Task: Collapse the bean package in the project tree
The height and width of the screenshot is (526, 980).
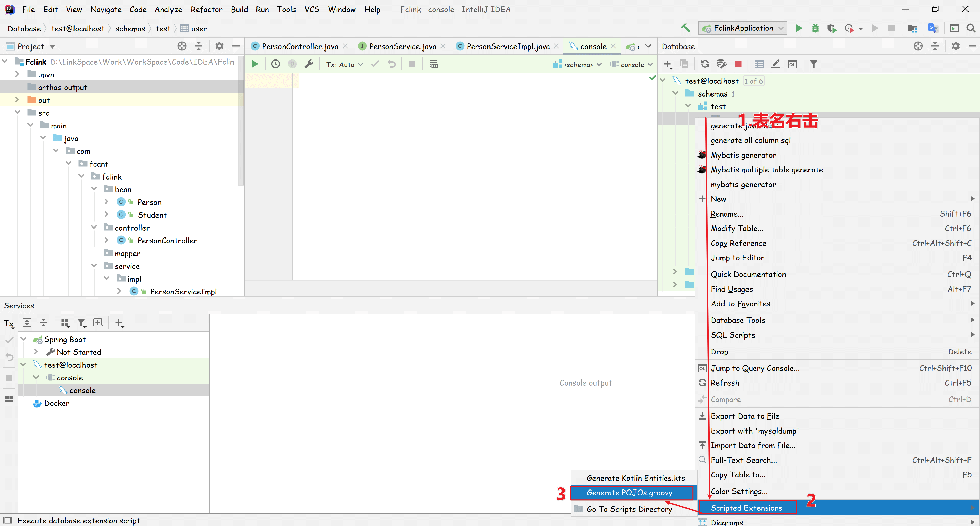Action: point(94,189)
